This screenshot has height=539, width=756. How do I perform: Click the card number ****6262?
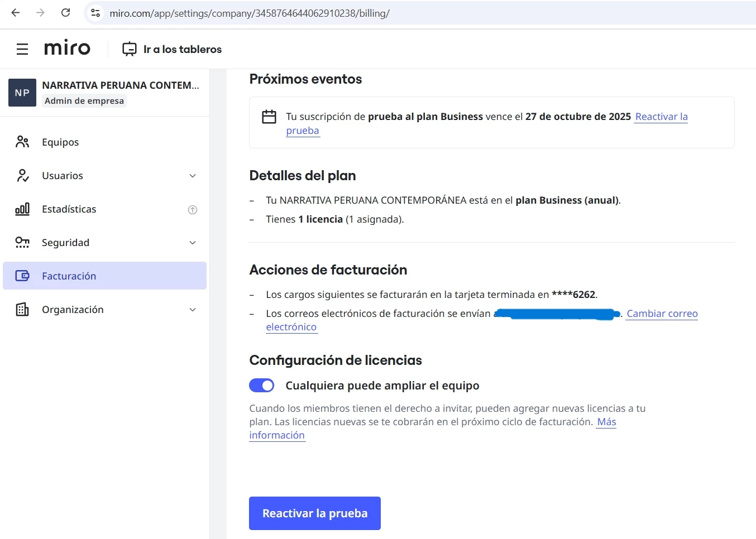[573, 295]
